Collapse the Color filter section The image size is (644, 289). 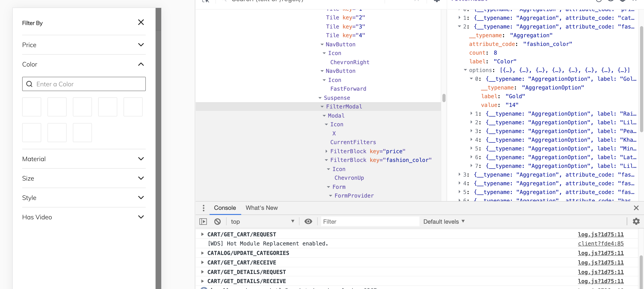pyautogui.click(x=141, y=64)
